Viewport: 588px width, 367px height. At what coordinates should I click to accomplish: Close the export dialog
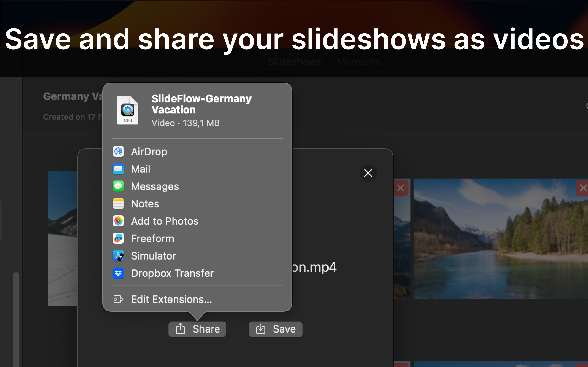pyautogui.click(x=368, y=173)
